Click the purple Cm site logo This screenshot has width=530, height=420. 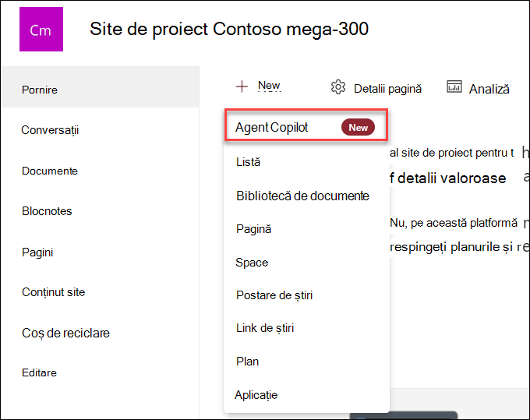[41, 30]
